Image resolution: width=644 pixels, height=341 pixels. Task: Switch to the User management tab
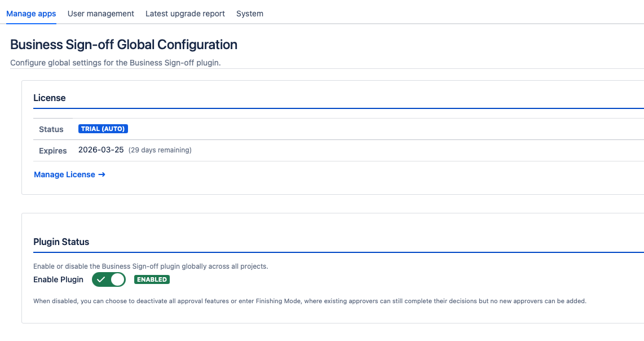(x=100, y=14)
